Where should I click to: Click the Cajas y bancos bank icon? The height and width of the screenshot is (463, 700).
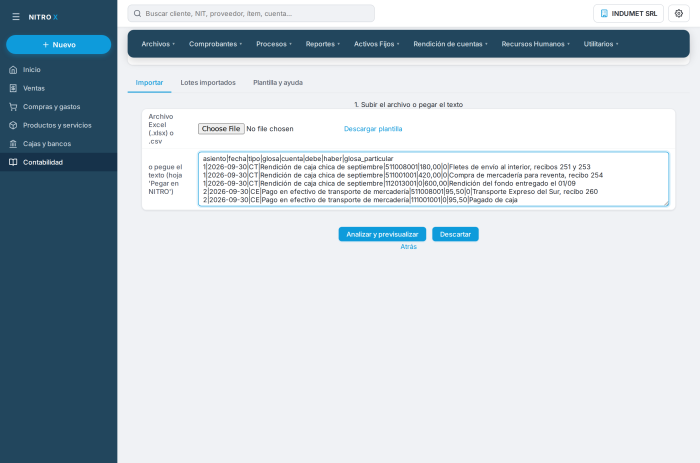pos(13,144)
